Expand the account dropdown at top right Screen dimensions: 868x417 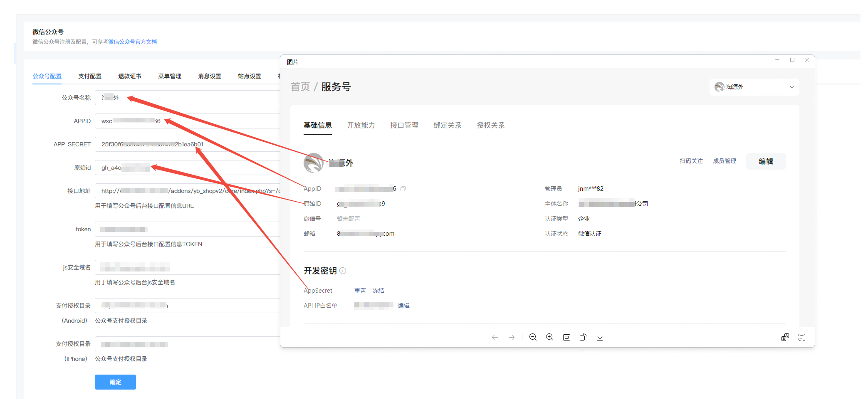791,87
